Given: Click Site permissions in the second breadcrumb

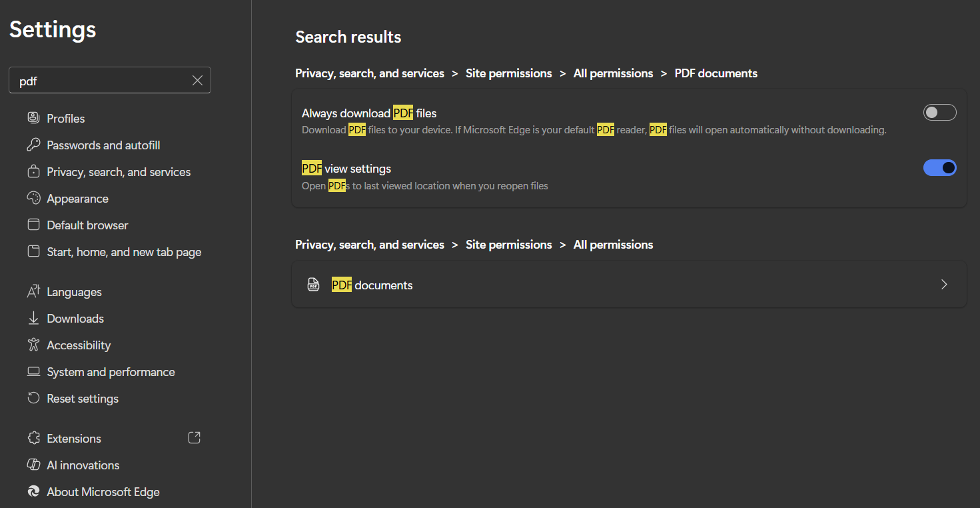Looking at the screenshot, I should coord(509,245).
